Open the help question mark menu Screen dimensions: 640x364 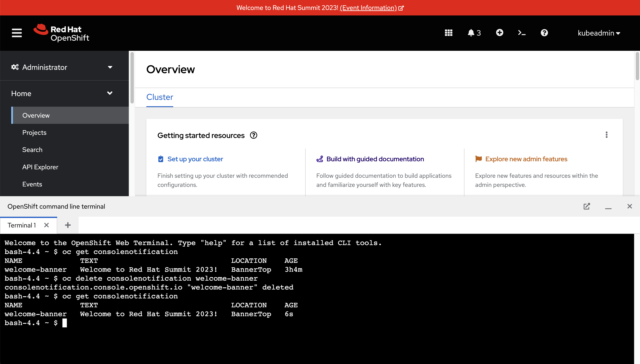point(544,33)
